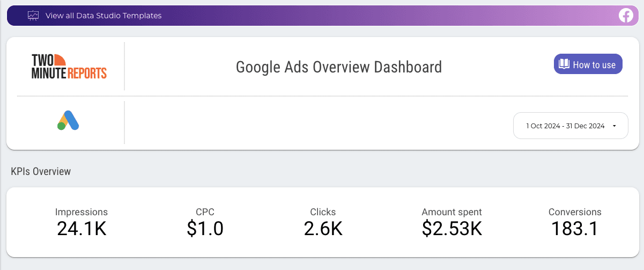Open View all Data Studio Templates link

103,16
